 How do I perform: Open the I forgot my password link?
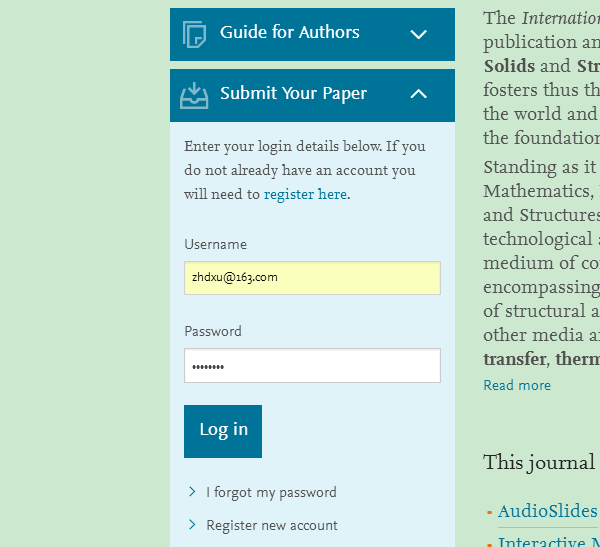271,492
